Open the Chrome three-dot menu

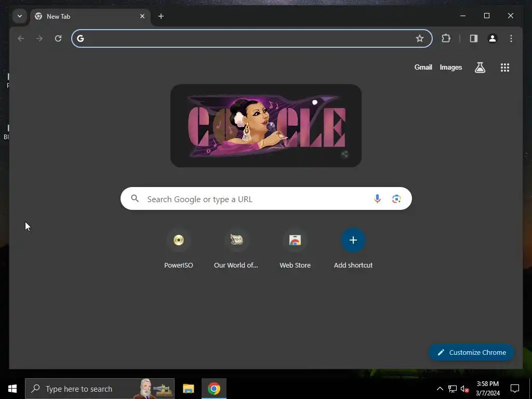[x=511, y=38]
